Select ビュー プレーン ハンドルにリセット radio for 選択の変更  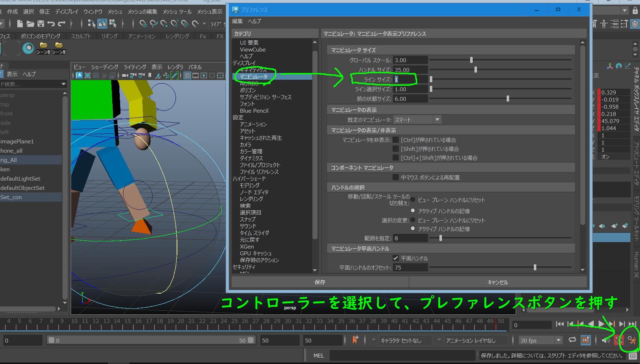(x=413, y=220)
